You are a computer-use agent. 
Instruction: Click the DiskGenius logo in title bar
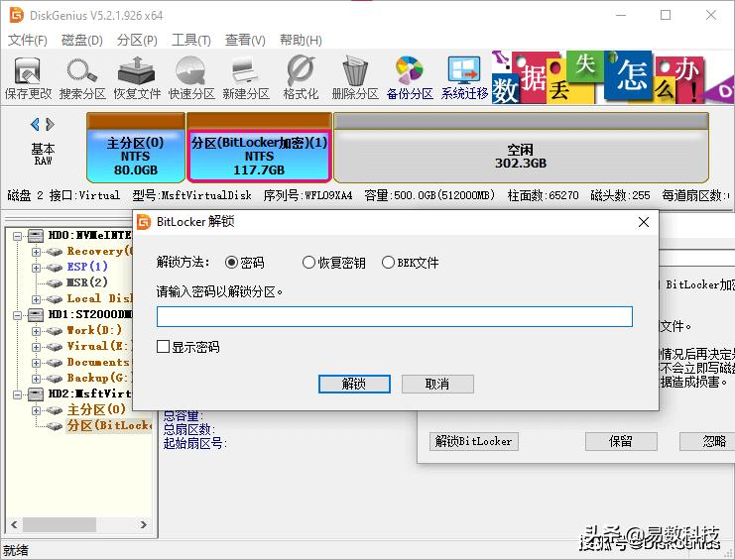17,15
